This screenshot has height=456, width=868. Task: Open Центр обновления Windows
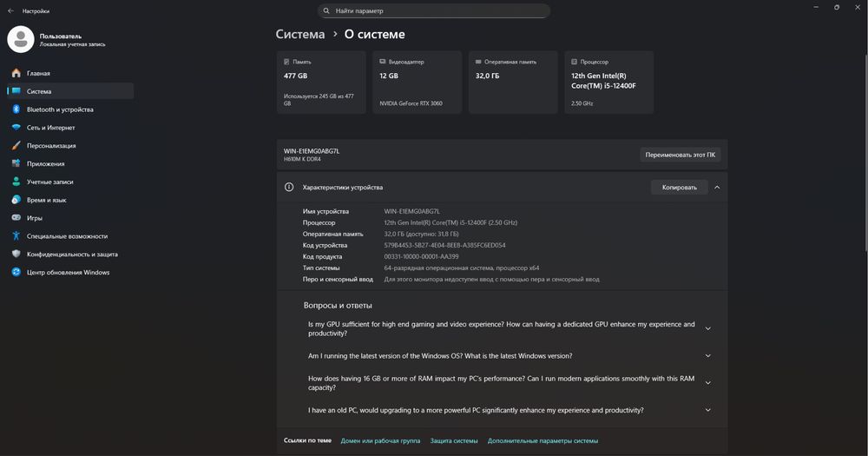pos(70,272)
